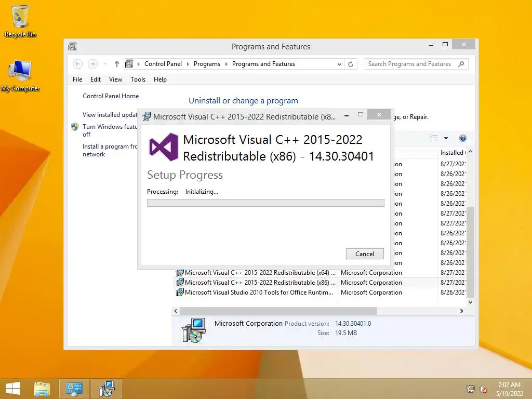532x399 pixels.
Task: Click the horizontal scrollbar thumb
Action: pyautogui.click(x=278, y=311)
